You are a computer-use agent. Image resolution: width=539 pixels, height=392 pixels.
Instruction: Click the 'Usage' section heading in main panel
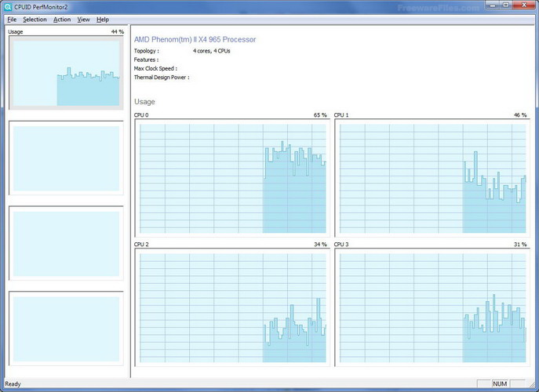[144, 102]
